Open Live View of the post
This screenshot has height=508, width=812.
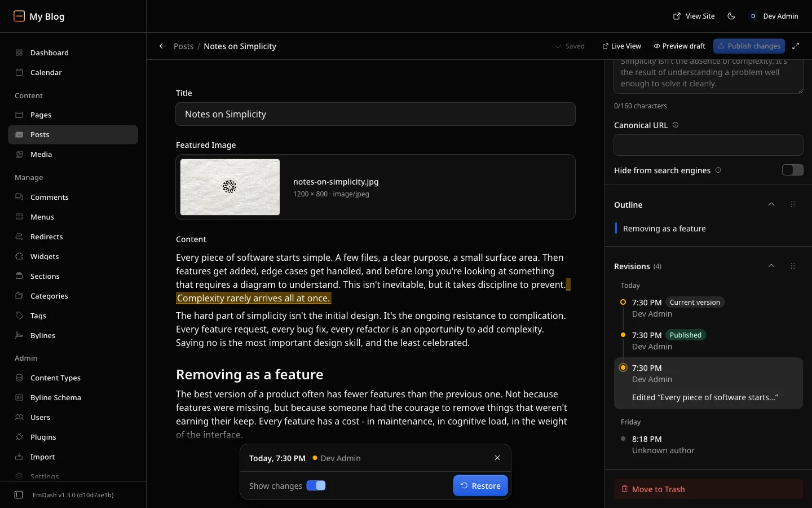point(621,46)
